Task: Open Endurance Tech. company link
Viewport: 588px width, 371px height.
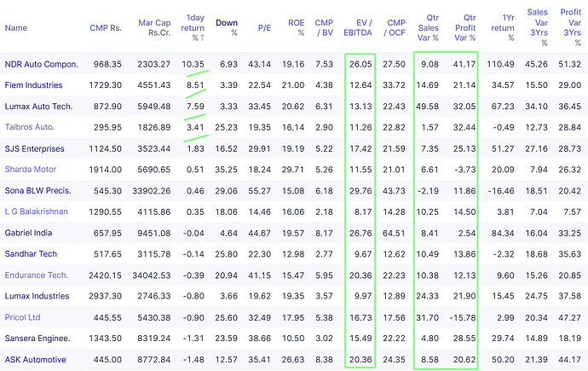Action: (37, 275)
